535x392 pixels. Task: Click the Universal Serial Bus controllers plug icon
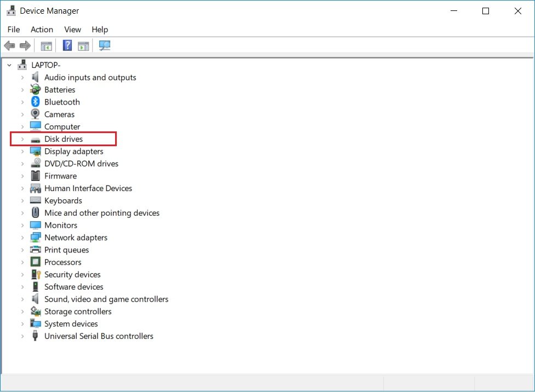tap(35, 336)
